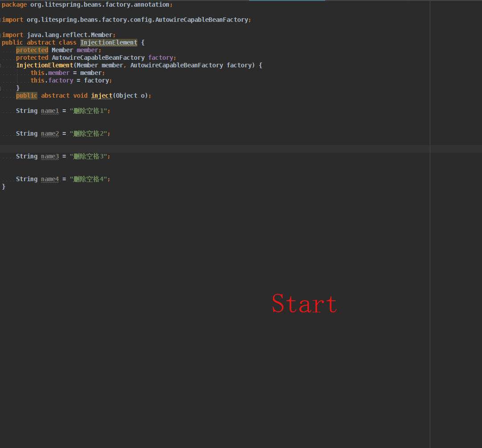Image resolution: width=482 pixels, height=448 pixels.
Task: Click highlighted 'protected' before 'Member member'
Action: [32, 50]
